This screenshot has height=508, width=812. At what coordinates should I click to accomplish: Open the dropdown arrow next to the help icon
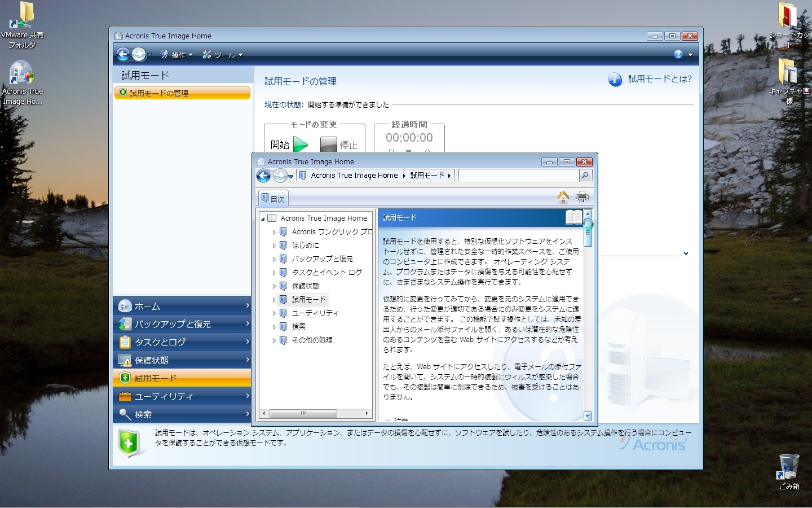click(690, 55)
